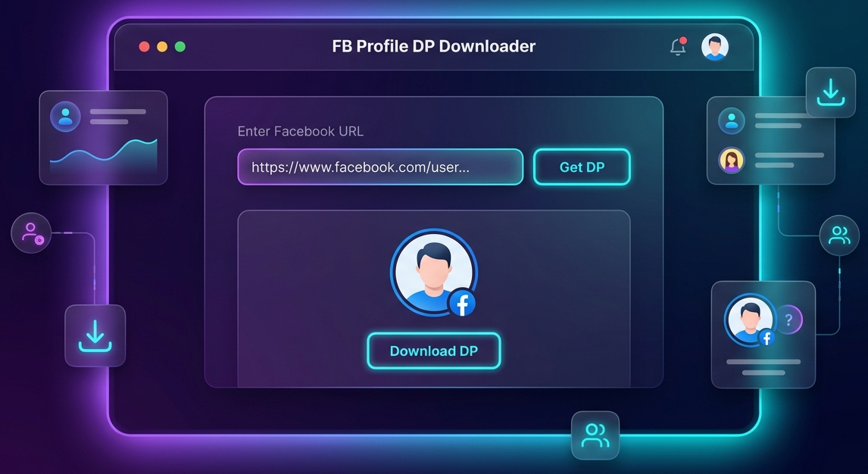Click the download tile at top right
This screenshot has width=868, height=474.
[x=830, y=92]
